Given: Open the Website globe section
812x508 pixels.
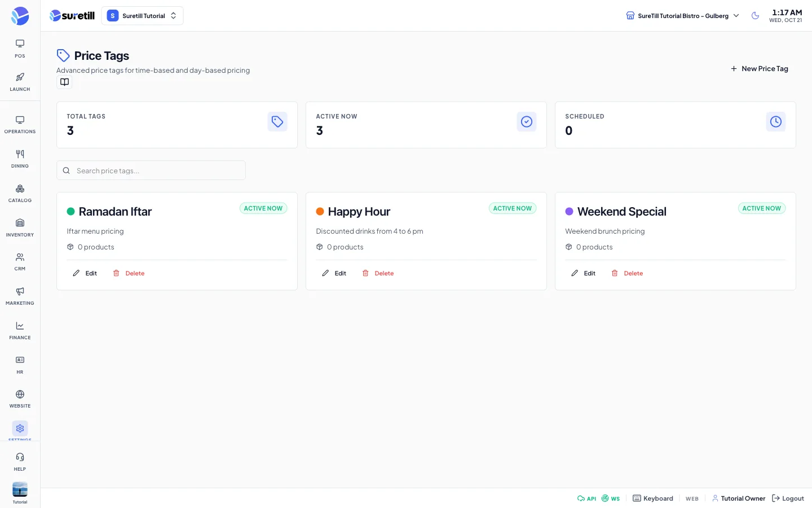Looking at the screenshot, I should point(20,399).
